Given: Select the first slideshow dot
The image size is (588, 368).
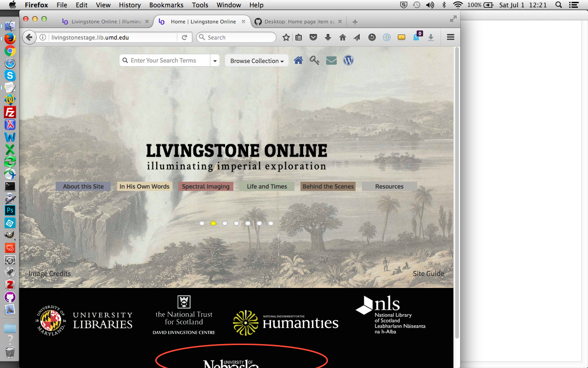Looking at the screenshot, I should click(x=202, y=224).
